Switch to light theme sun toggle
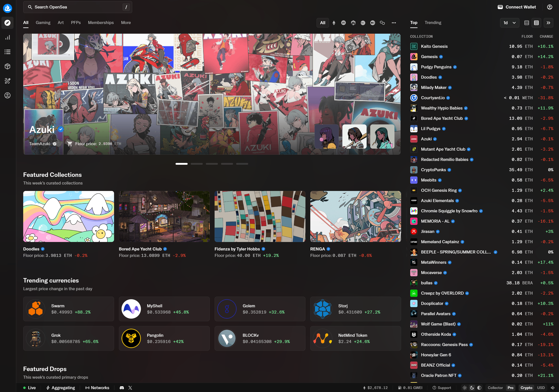This screenshot has width=559, height=392. (465, 388)
